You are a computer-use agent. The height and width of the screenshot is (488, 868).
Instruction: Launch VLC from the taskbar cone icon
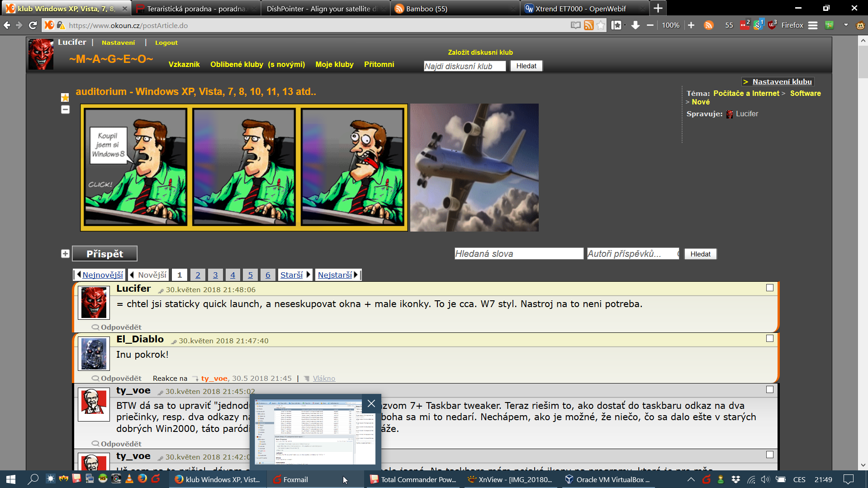tap(129, 479)
